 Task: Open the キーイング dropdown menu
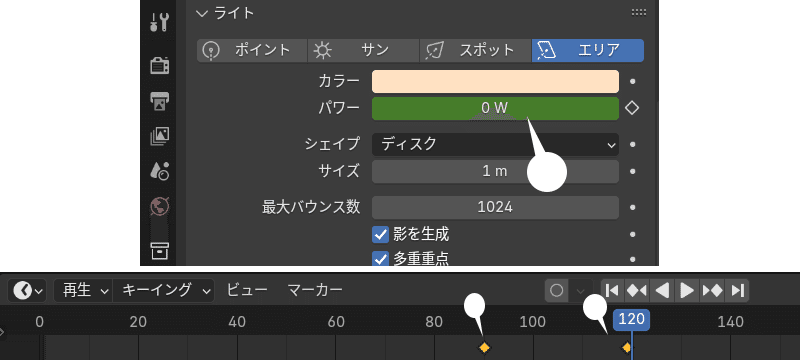163,291
